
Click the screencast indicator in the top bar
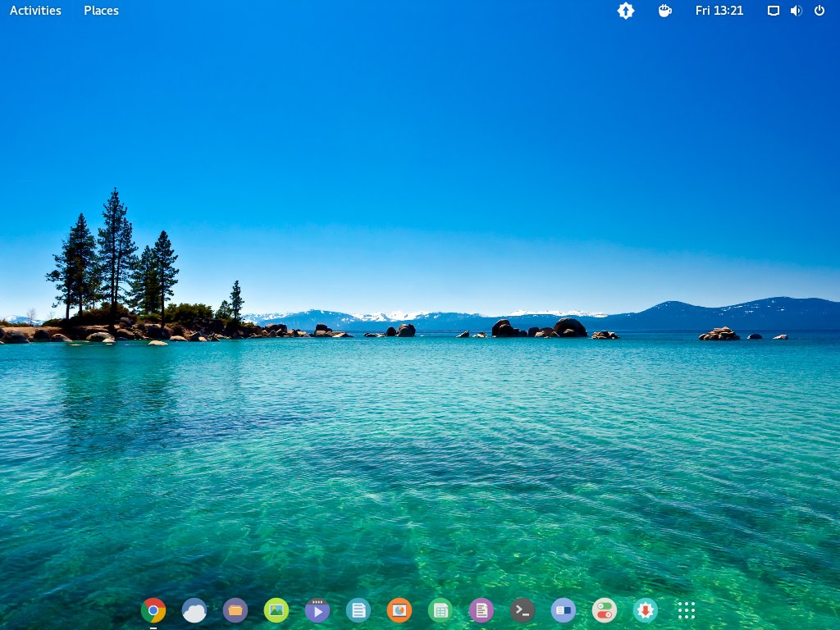pyautogui.click(x=772, y=11)
